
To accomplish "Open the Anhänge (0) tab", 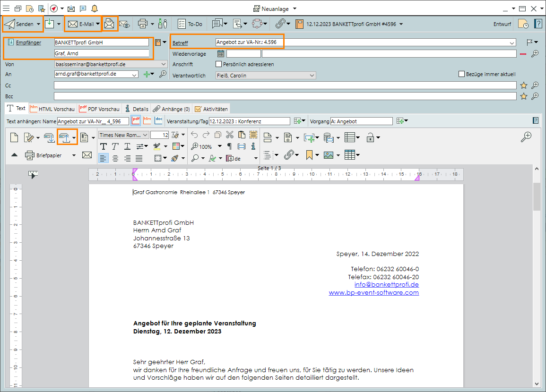I will point(172,109).
